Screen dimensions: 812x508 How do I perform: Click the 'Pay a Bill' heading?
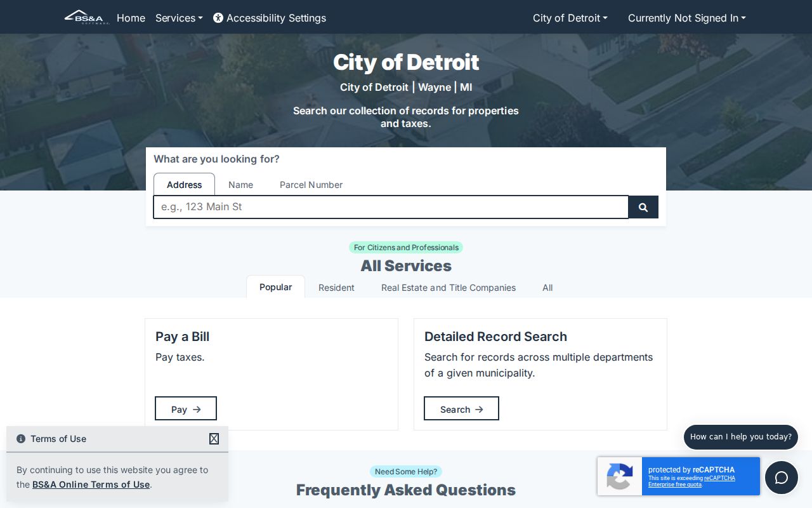tap(182, 337)
